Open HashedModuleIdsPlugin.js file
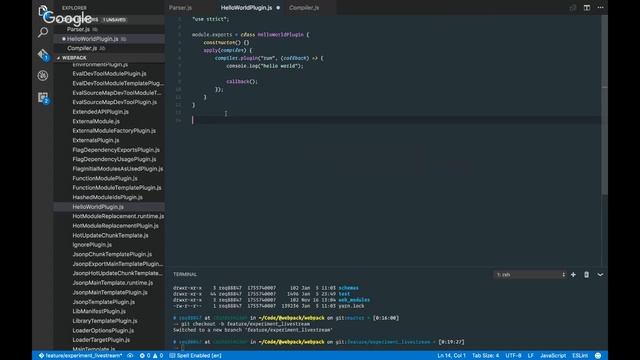 [107, 197]
